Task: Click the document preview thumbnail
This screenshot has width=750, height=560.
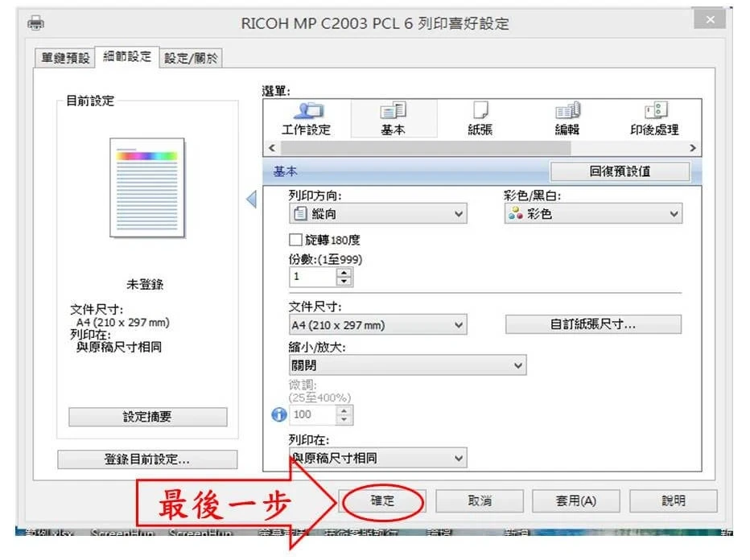Action: tap(148, 189)
